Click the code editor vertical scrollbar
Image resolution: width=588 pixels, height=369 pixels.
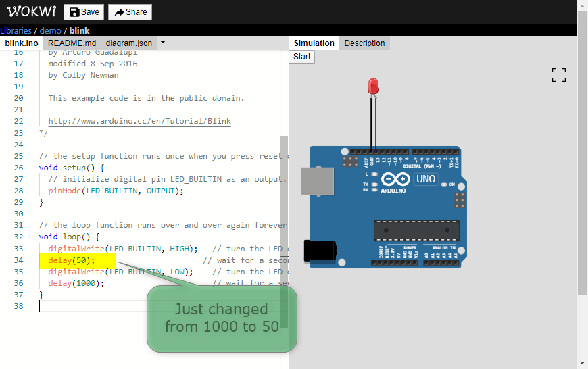(x=284, y=232)
